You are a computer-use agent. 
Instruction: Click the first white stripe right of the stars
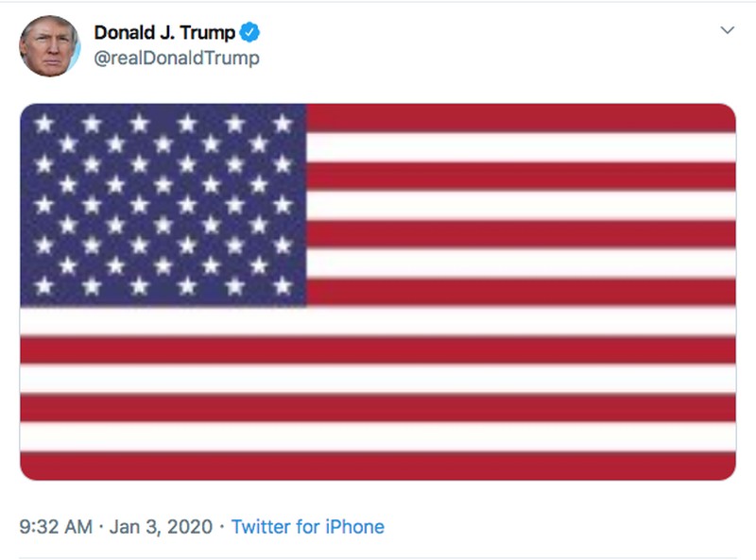tap(520, 146)
